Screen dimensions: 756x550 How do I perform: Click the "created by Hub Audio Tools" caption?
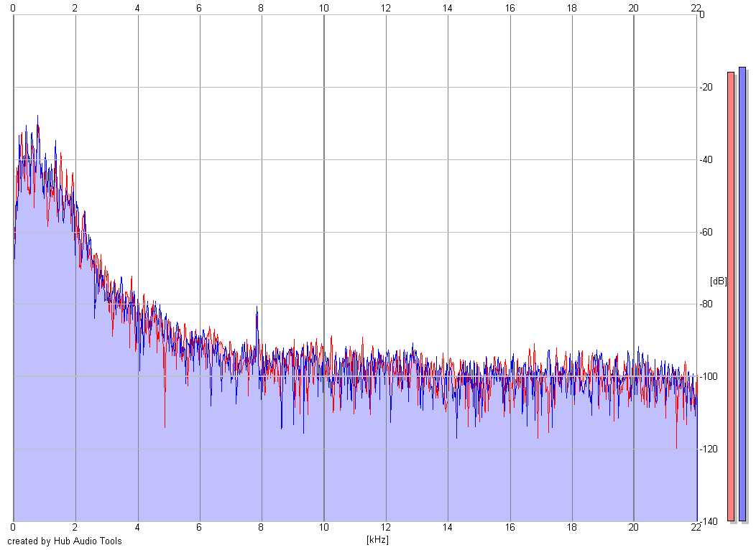65,541
